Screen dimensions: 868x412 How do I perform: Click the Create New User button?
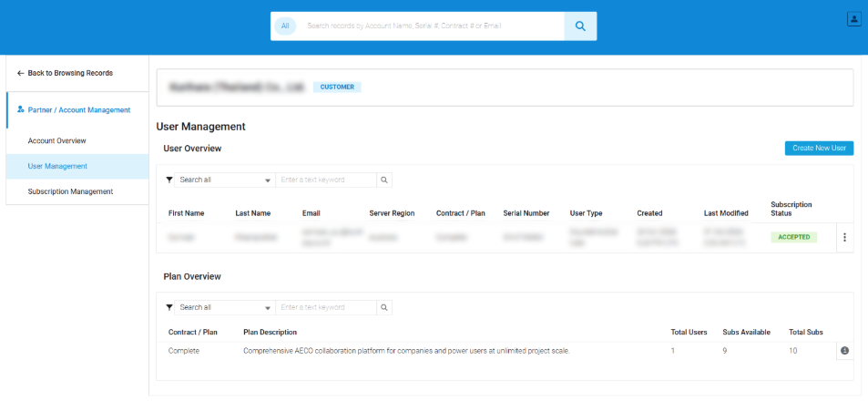click(819, 149)
